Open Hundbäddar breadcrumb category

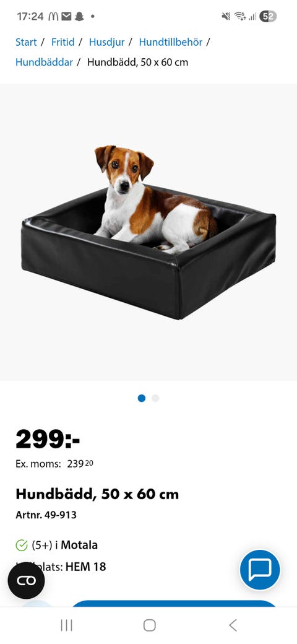tap(44, 63)
